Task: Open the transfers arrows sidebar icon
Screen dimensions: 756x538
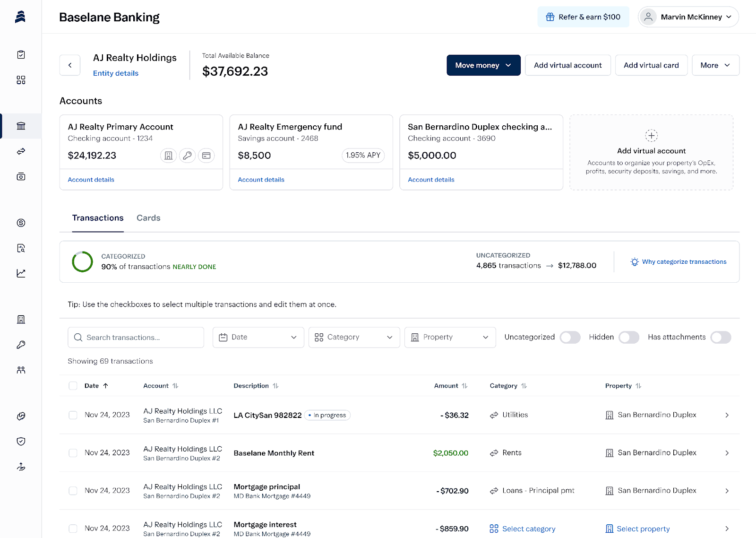Action: tap(21, 151)
